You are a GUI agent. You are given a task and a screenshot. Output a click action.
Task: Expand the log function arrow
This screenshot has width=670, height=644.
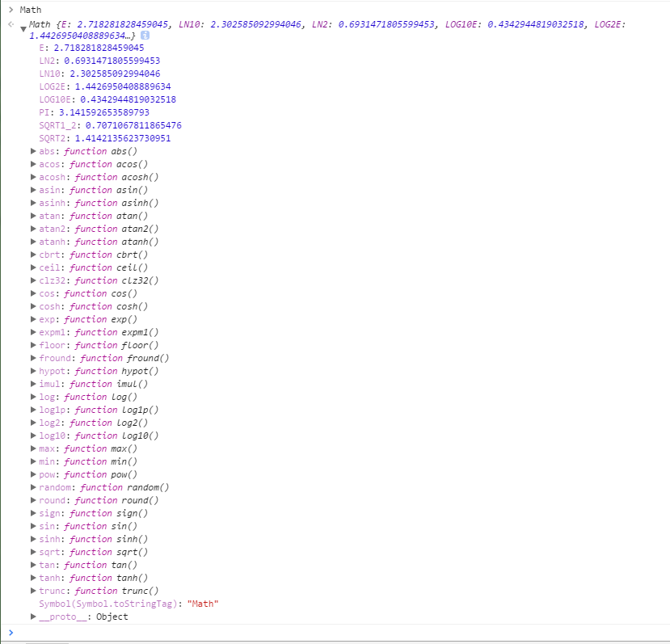[x=33, y=397]
